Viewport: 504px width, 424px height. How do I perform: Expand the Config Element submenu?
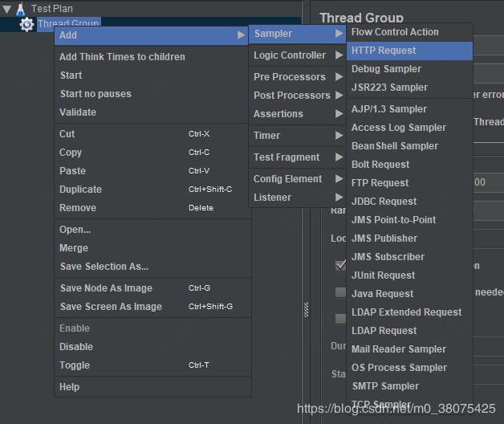point(297,179)
